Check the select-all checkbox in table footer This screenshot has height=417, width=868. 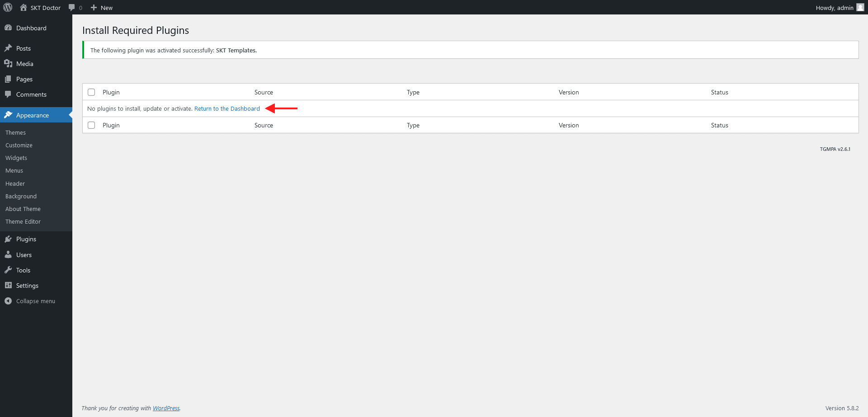[91, 125]
